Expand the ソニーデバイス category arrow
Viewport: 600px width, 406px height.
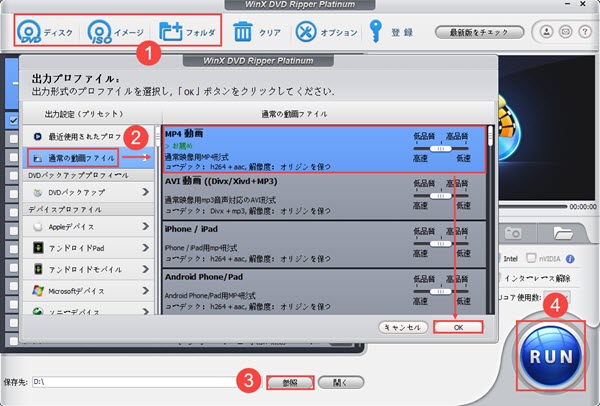pyautogui.click(x=145, y=311)
